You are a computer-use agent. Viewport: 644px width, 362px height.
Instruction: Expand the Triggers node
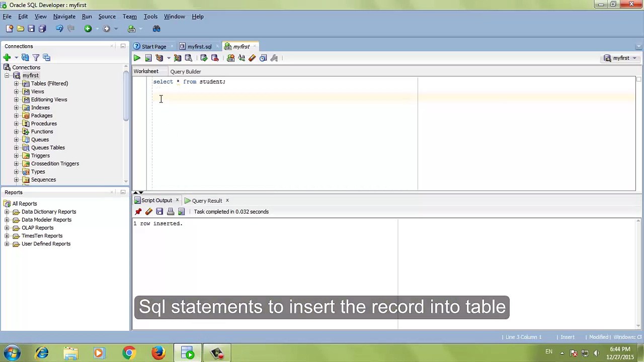coord(16,156)
